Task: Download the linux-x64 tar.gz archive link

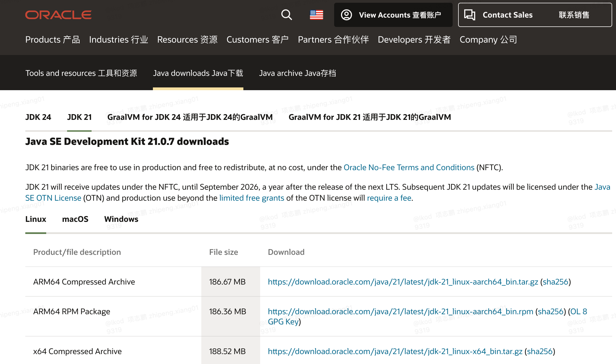Action: 395,351
